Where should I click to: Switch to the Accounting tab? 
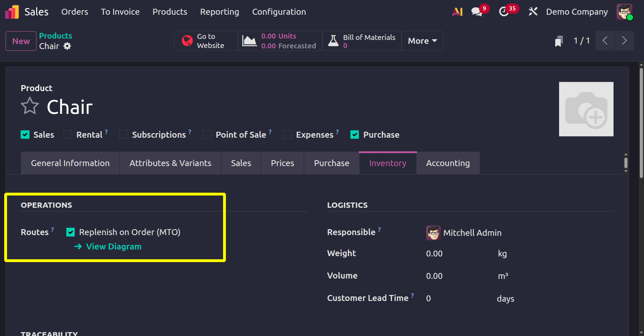(448, 163)
